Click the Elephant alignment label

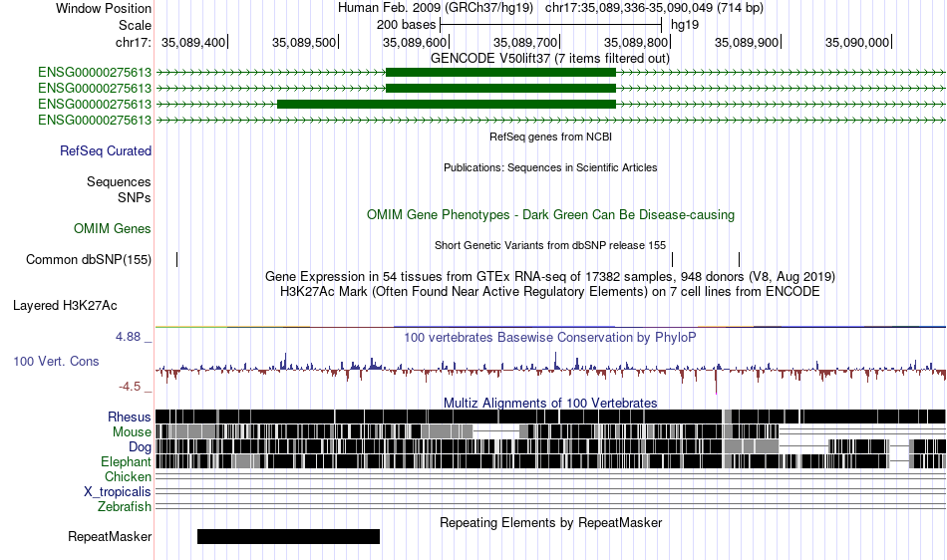coord(126,461)
